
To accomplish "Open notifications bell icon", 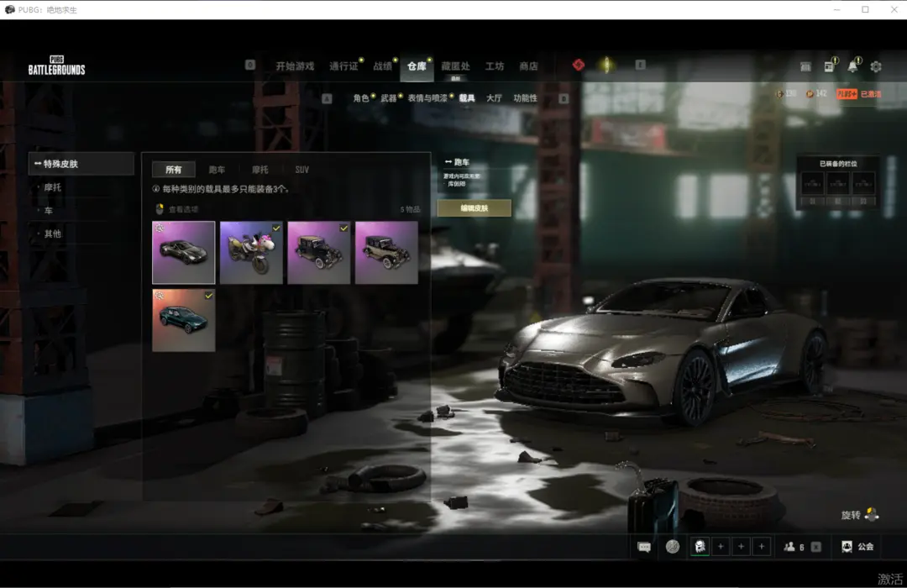I will (x=852, y=66).
